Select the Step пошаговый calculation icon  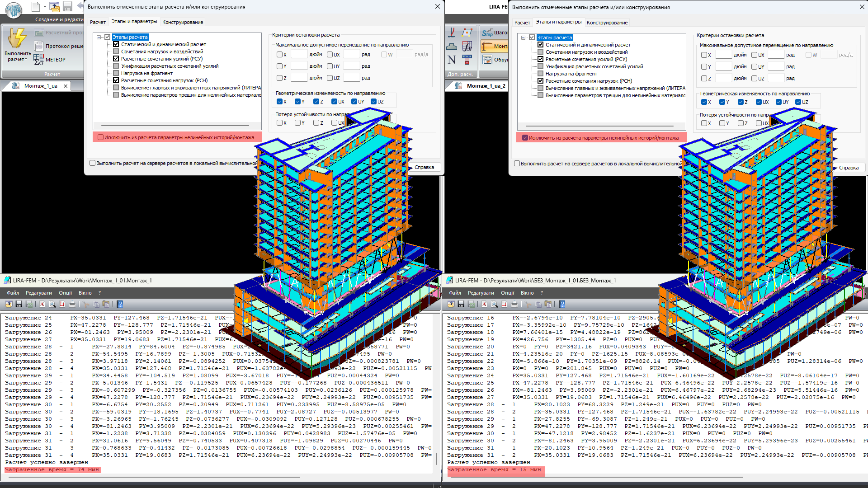pos(487,33)
